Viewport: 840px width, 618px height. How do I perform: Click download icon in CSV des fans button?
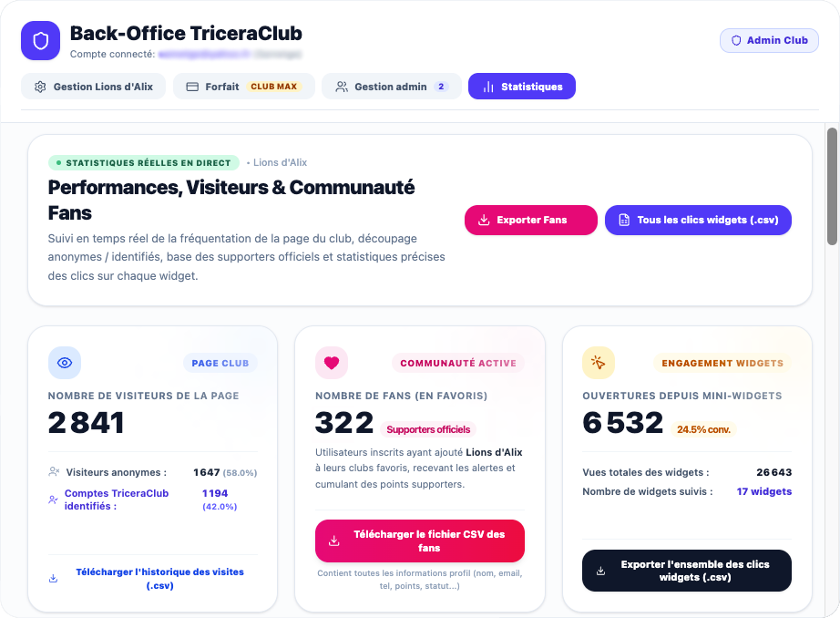point(333,541)
